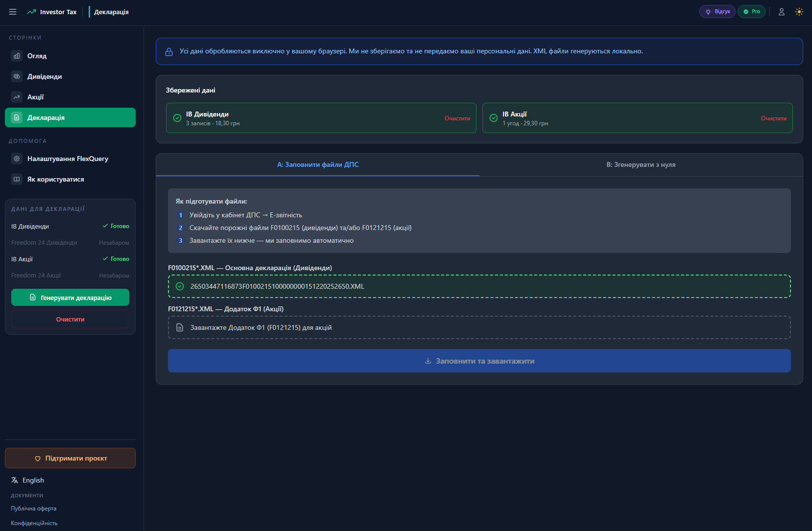Open the hamburger navigation menu

coord(13,11)
